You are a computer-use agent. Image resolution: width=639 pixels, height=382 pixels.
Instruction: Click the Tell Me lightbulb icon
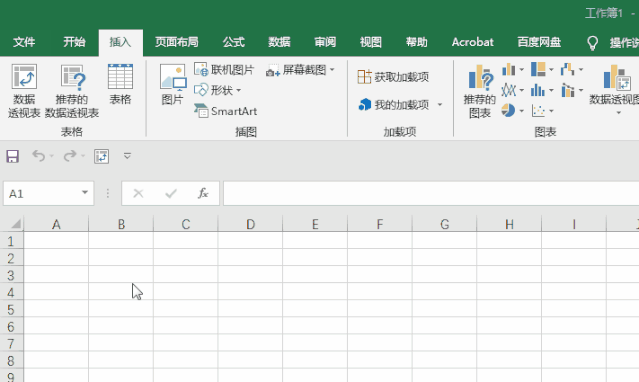[x=592, y=42]
